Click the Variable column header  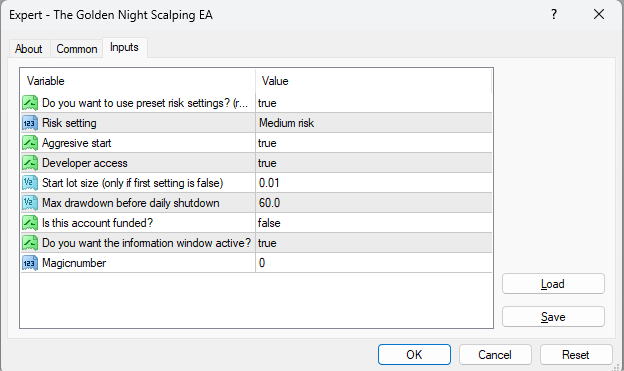point(138,81)
